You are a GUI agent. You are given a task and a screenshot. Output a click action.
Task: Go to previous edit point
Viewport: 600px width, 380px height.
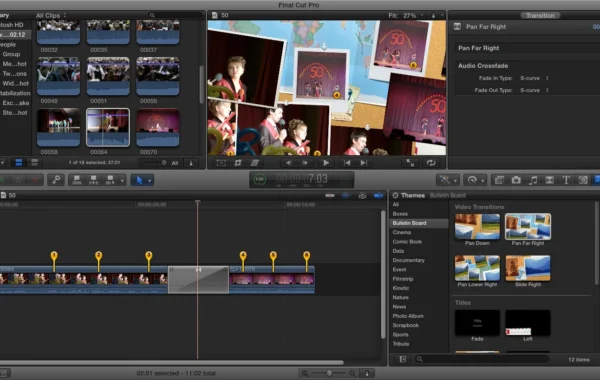pyautogui.click(x=347, y=163)
